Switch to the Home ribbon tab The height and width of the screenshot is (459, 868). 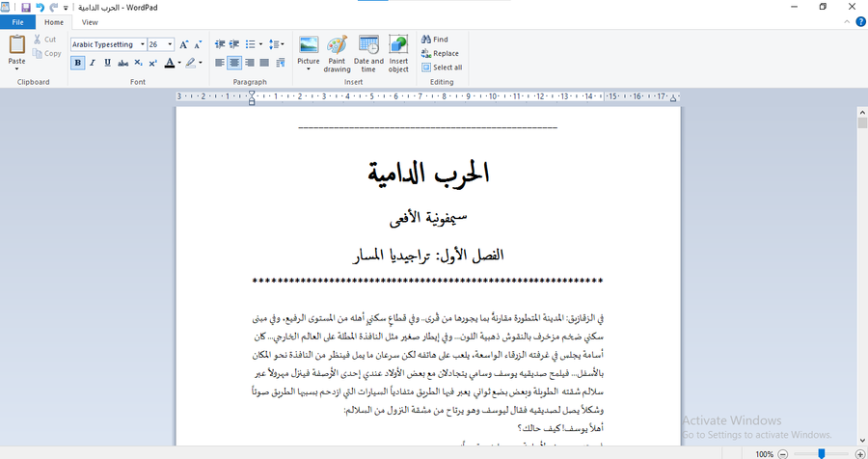(54, 22)
